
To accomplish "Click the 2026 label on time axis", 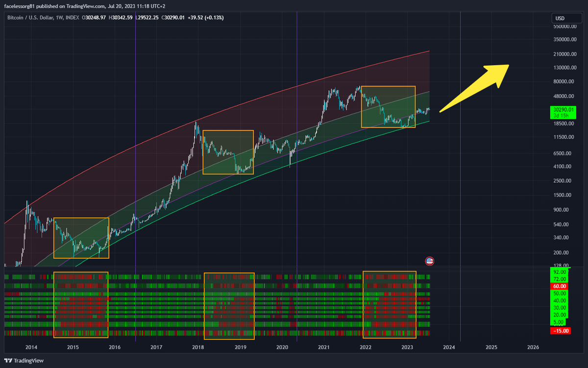I will click(x=533, y=347).
